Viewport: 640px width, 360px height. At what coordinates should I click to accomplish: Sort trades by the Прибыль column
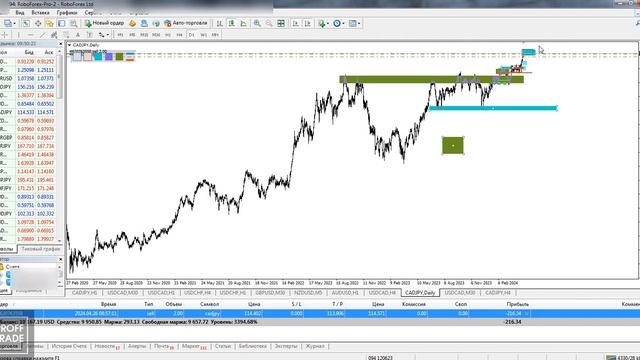518,304
